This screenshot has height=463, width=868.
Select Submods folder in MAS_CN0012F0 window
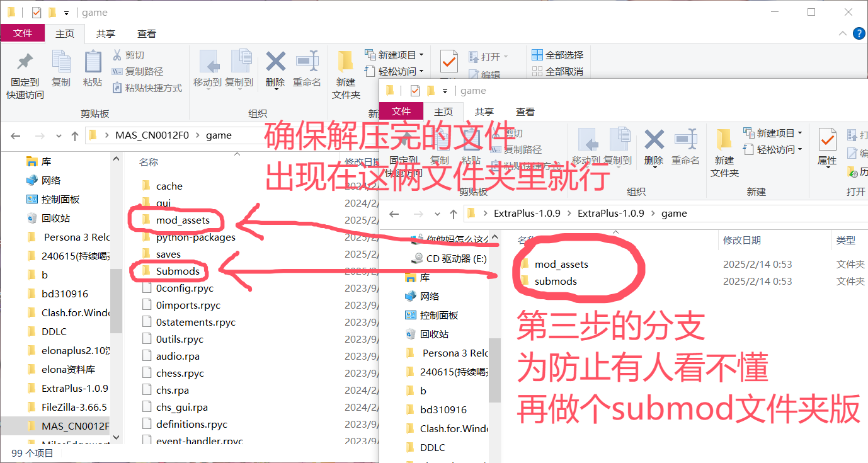point(178,271)
